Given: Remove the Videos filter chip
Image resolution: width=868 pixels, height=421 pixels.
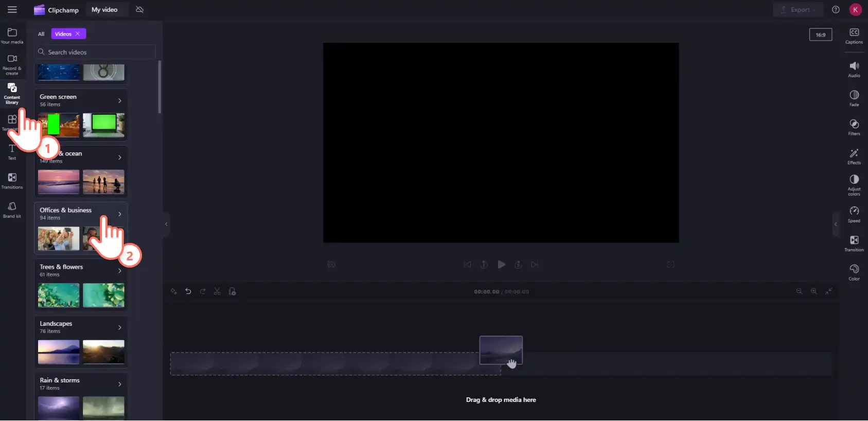Looking at the screenshot, I should point(78,33).
